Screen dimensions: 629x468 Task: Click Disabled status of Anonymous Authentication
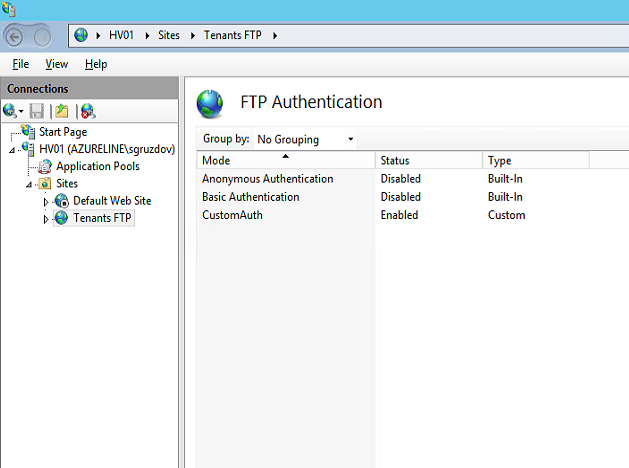coord(400,179)
